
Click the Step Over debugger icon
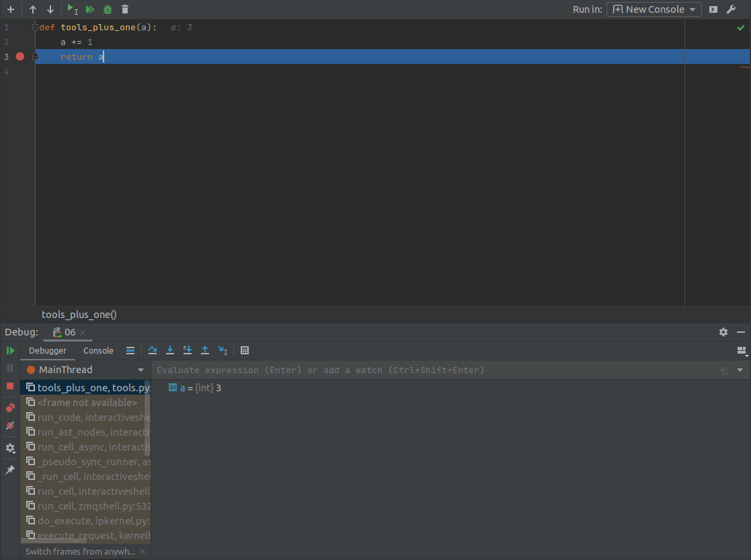tap(153, 350)
